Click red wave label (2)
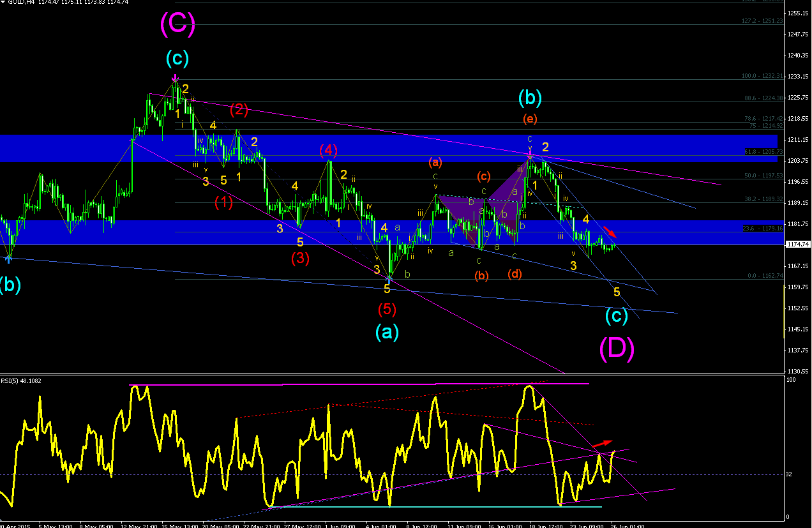The image size is (812, 528). (x=239, y=110)
